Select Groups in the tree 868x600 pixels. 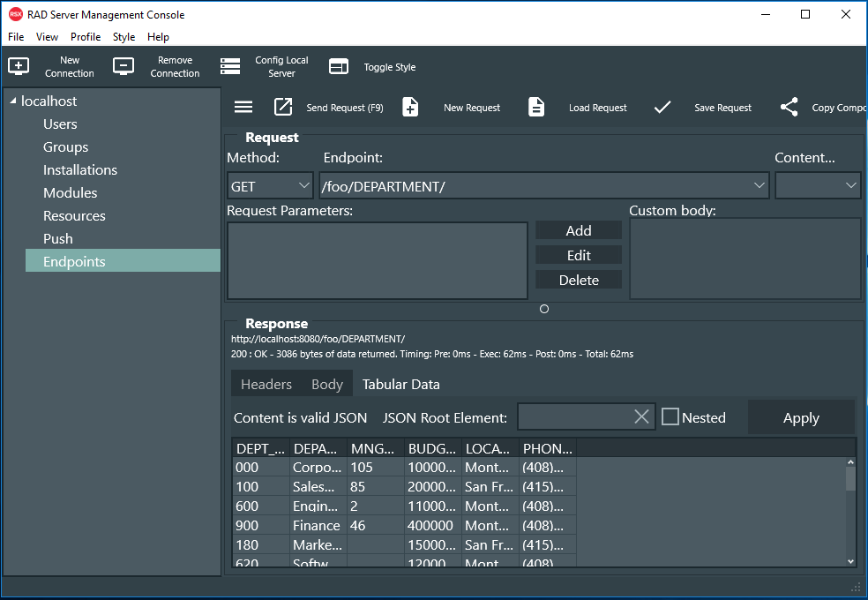click(65, 146)
